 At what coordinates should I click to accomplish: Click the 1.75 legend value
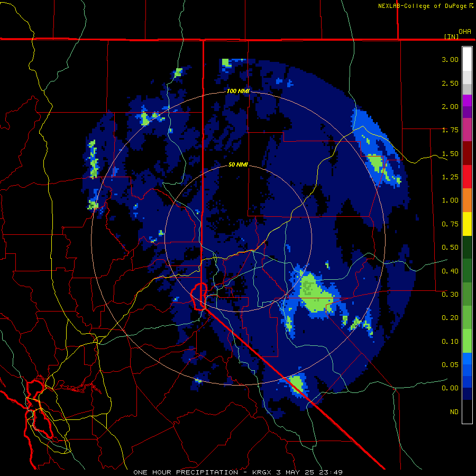[x=450, y=130]
